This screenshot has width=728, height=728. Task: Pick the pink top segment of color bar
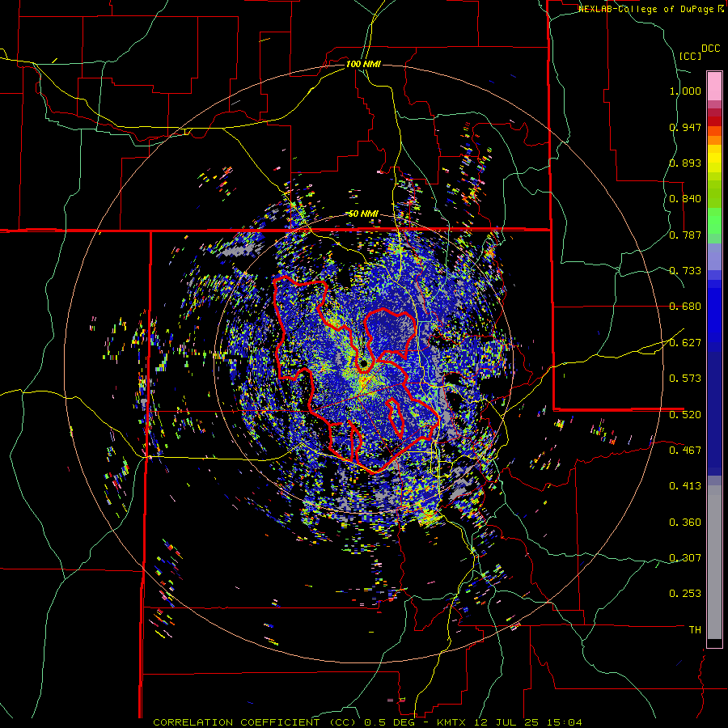tap(714, 86)
